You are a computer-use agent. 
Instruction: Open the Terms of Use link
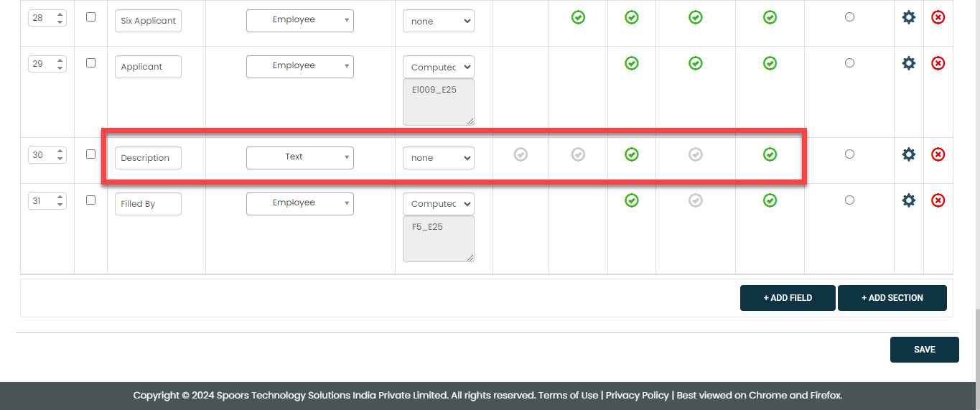[568, 395]
